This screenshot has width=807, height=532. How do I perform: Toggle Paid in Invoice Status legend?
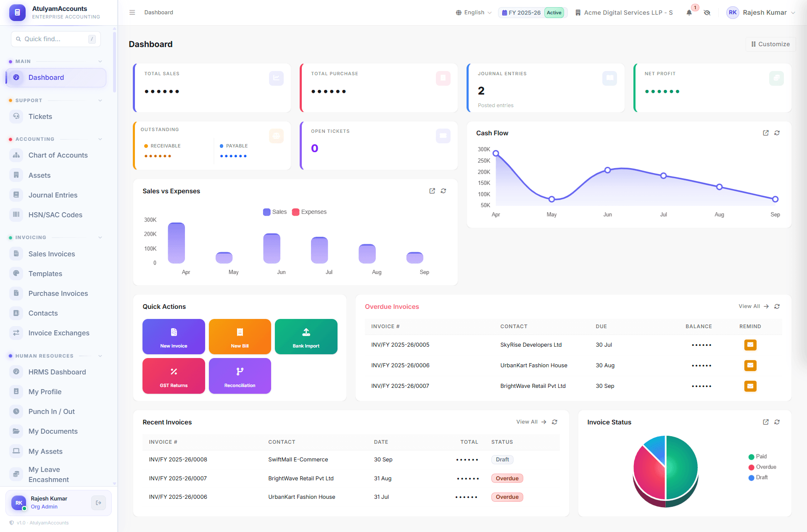click(x=758, y=456)
